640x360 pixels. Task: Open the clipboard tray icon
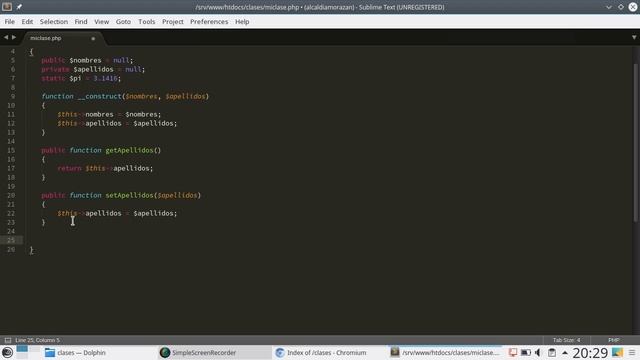(551, 352)
